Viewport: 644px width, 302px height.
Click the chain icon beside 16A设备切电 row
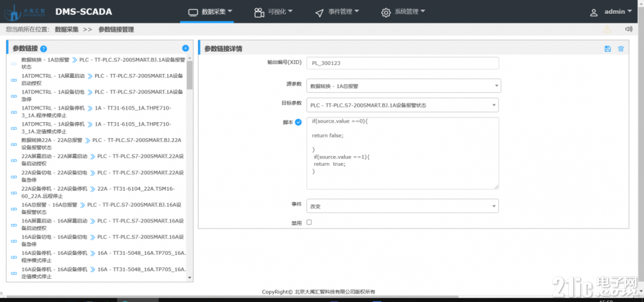click(x=14, y=241)
